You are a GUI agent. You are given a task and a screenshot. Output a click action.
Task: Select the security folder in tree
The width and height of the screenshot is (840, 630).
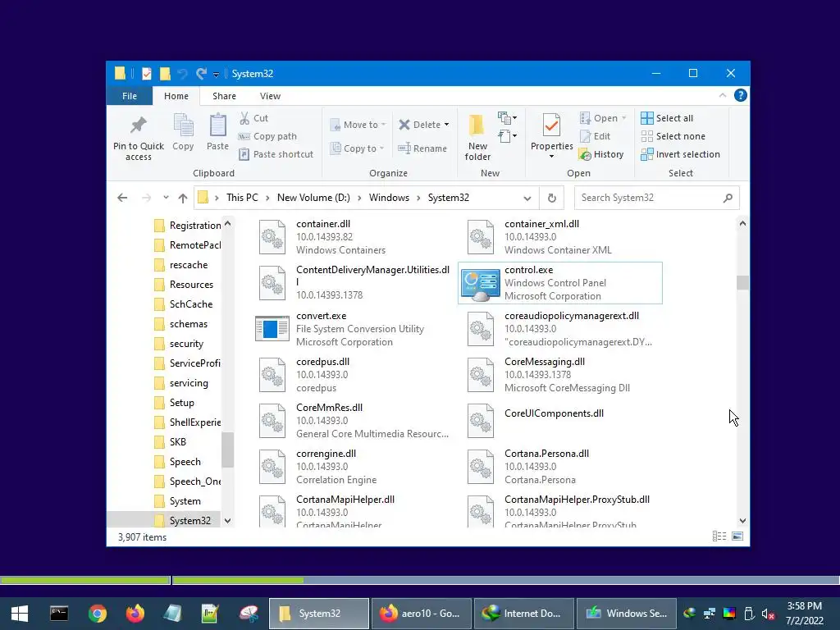[x=186, y=344]
